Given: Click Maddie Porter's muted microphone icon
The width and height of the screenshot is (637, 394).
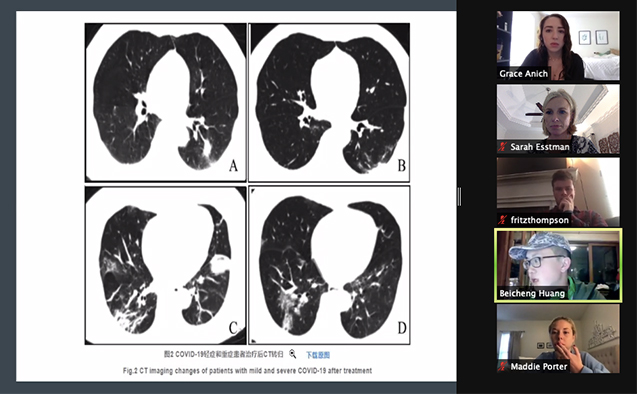Looking at the screenshot, I should tap(503, 366).
